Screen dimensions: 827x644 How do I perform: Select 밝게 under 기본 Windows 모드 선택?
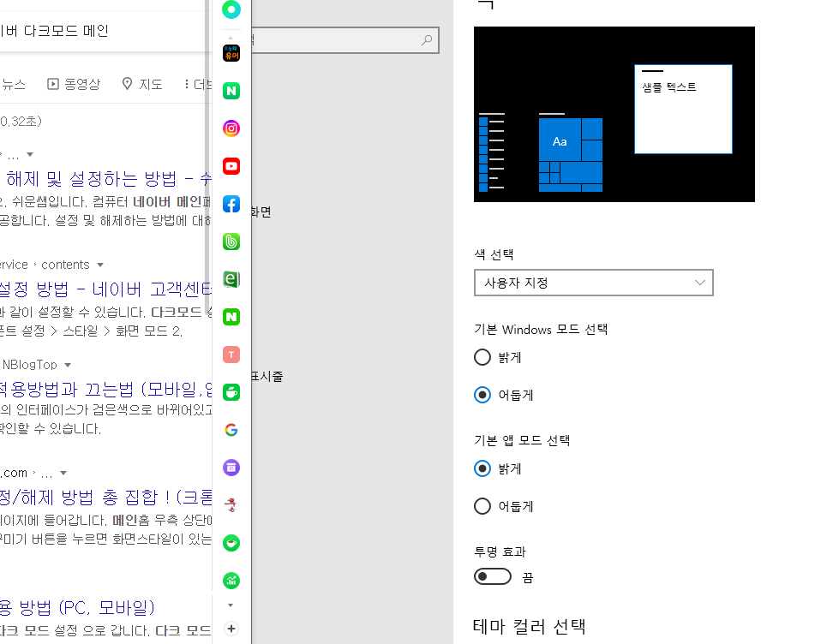(482, 357)
